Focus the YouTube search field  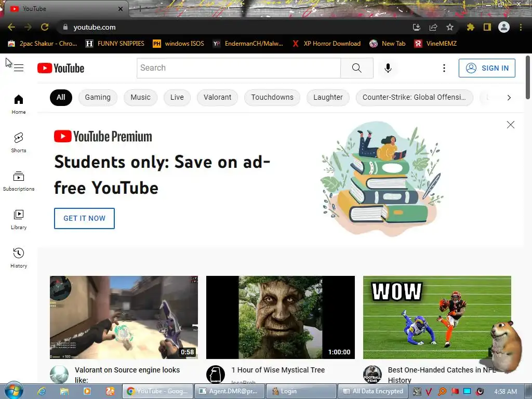tap(238, 68)
